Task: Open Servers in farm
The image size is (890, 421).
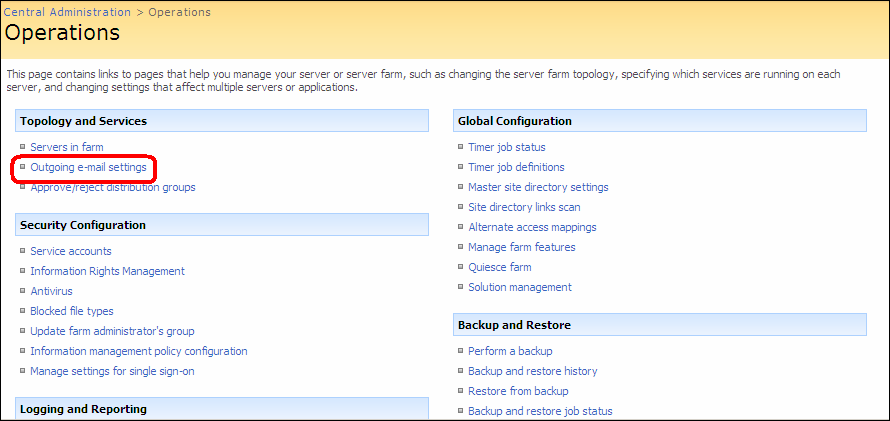Action: [x=67, y=147]
